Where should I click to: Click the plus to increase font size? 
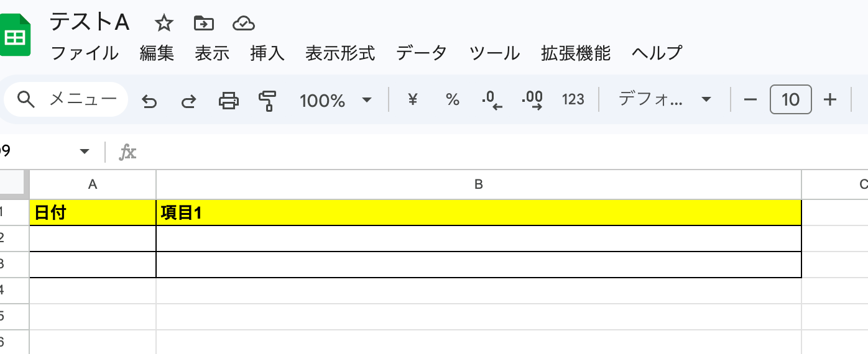(829, 99)
